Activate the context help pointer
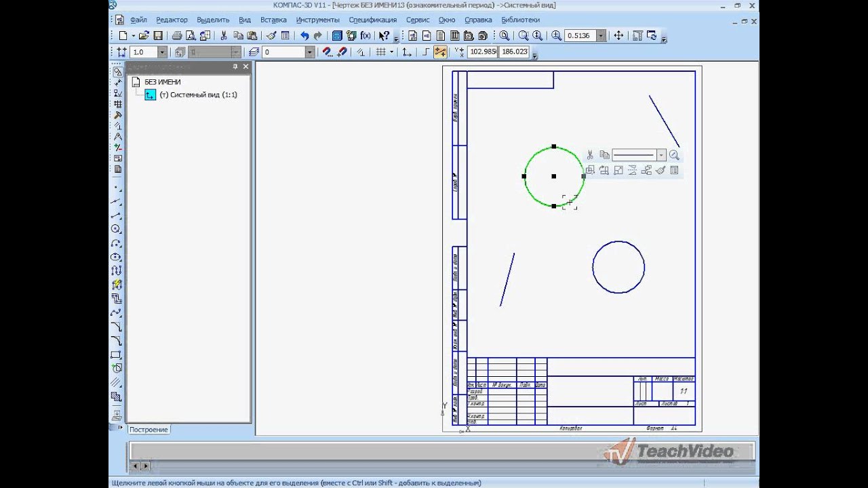Image resolution: width=868 pixels, height=488 pixels. point(384,36)
